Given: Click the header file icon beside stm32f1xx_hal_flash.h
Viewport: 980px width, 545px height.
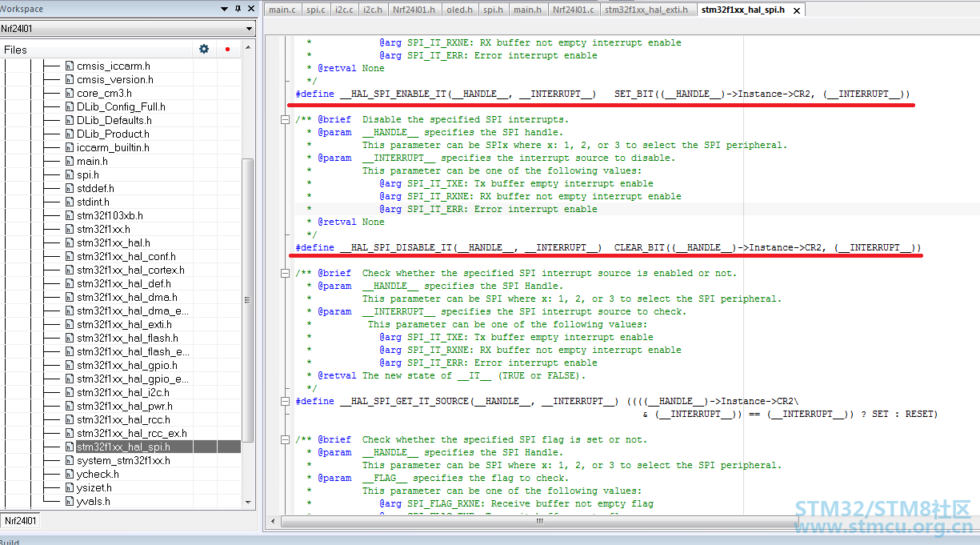Looking at the screenshot, I should [x=70, y=338].
